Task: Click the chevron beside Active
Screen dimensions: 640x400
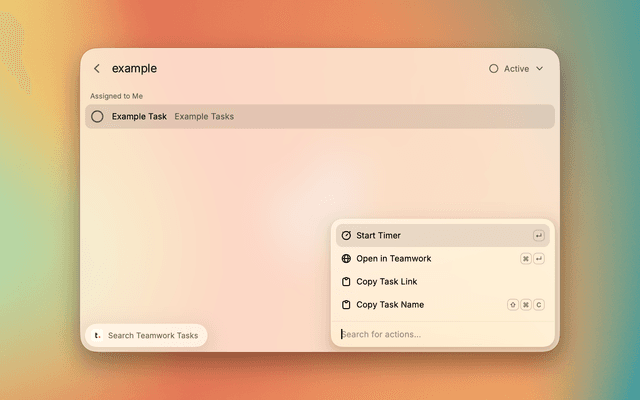Action: [x=539, y=69]
